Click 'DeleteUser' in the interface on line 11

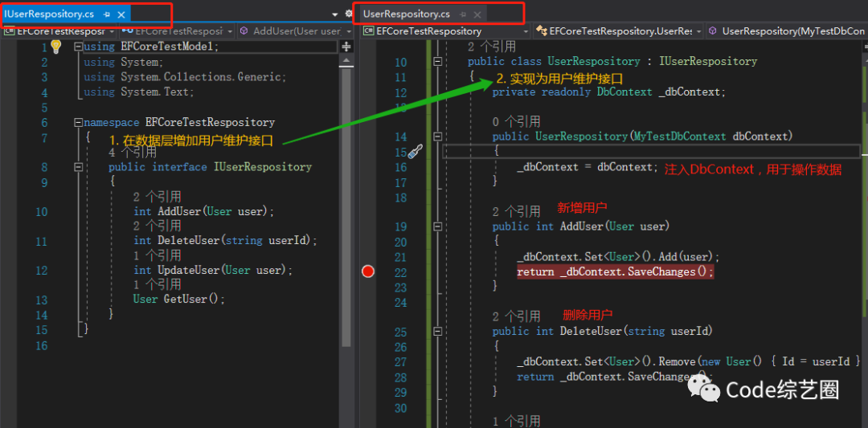(189, 241)
